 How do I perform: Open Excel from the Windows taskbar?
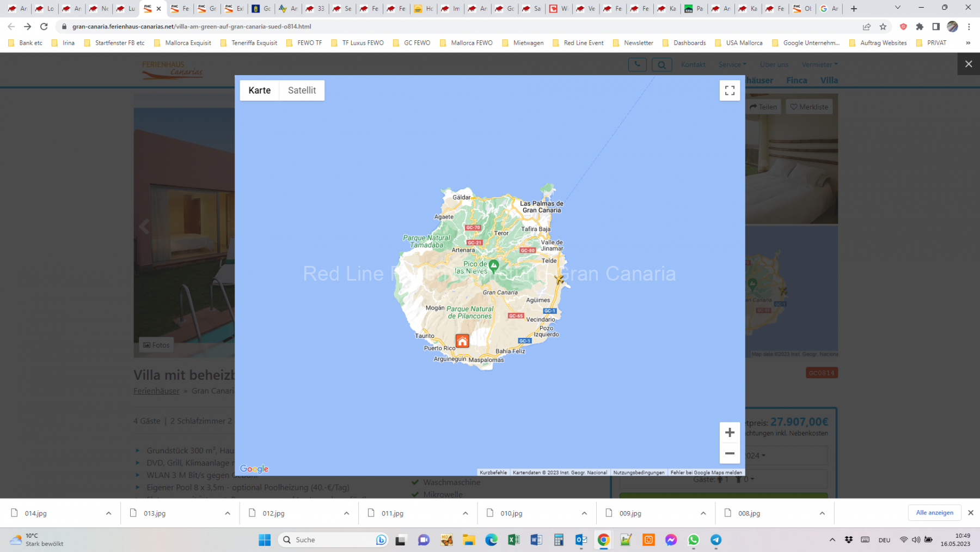click(513, 540)
